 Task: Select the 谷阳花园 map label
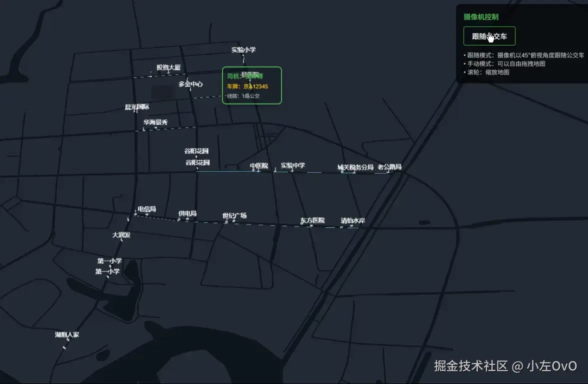tap(196, 150)
